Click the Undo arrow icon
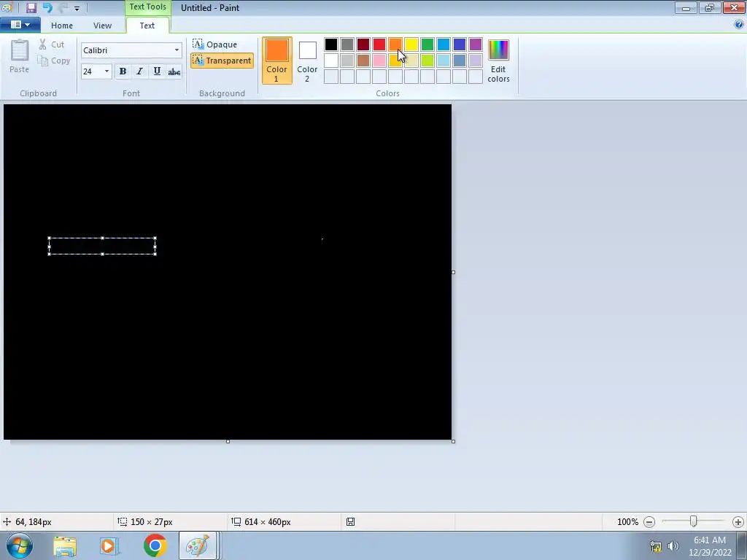 47,7
